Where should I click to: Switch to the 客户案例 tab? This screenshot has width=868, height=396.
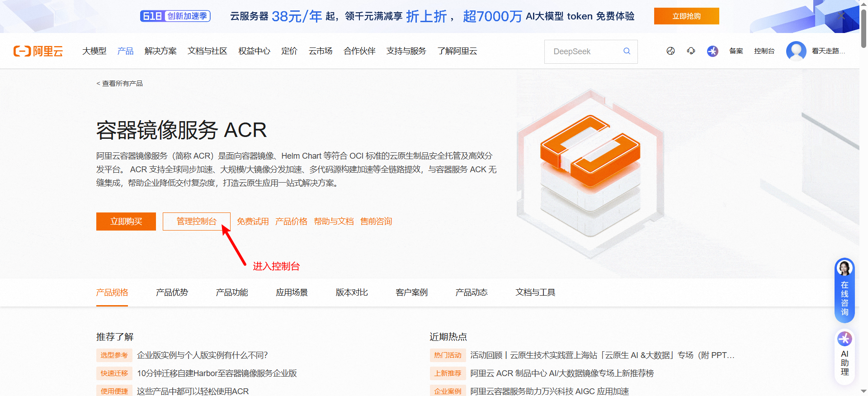[x=411, y=292]
